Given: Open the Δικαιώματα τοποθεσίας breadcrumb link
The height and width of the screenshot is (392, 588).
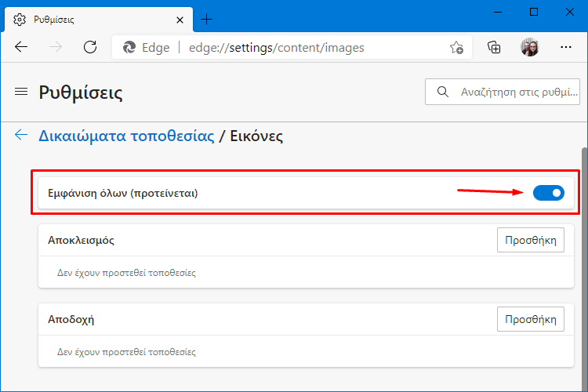Looking at the screenshot, I should [126, 136].
